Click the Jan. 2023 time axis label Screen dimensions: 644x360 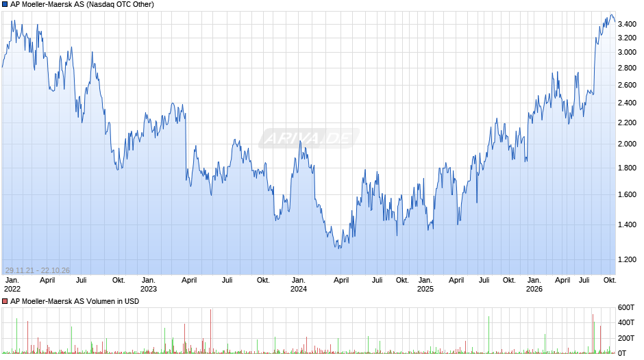[x=148, y=285]
